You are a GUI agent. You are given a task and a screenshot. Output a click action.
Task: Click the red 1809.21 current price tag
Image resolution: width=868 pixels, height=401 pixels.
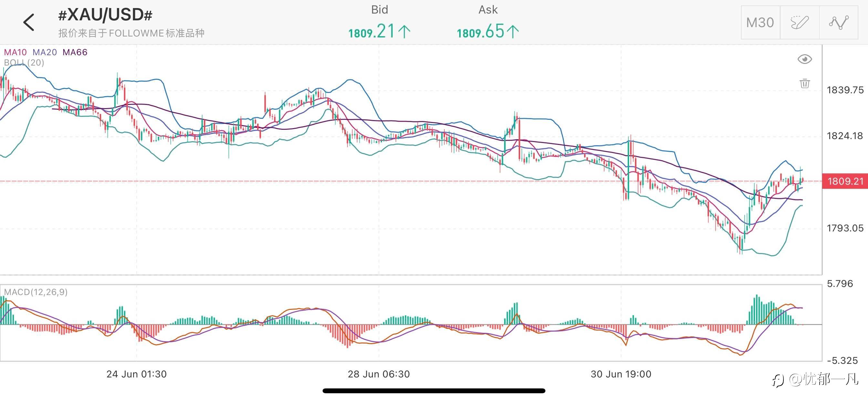pyautogui.click(x=845, y=181)
